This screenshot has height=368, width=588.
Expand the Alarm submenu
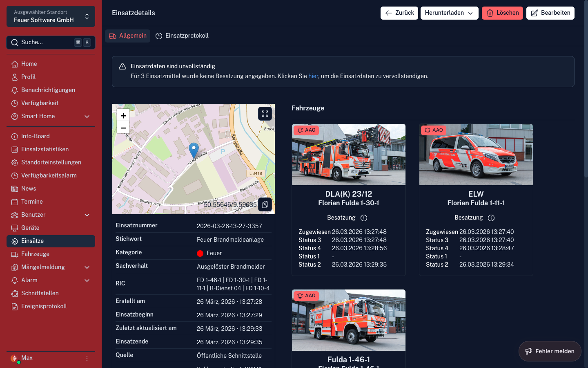pos(87,280)
